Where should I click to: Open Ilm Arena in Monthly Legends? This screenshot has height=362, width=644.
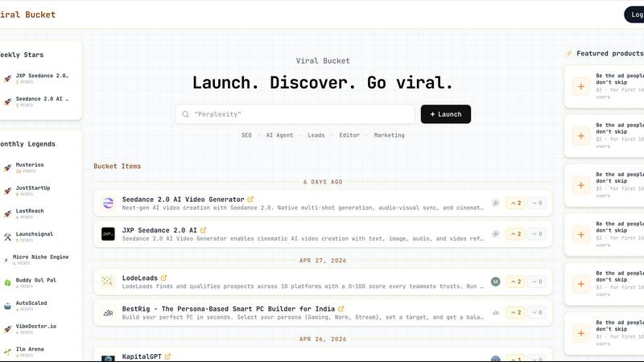pos(30,349)
